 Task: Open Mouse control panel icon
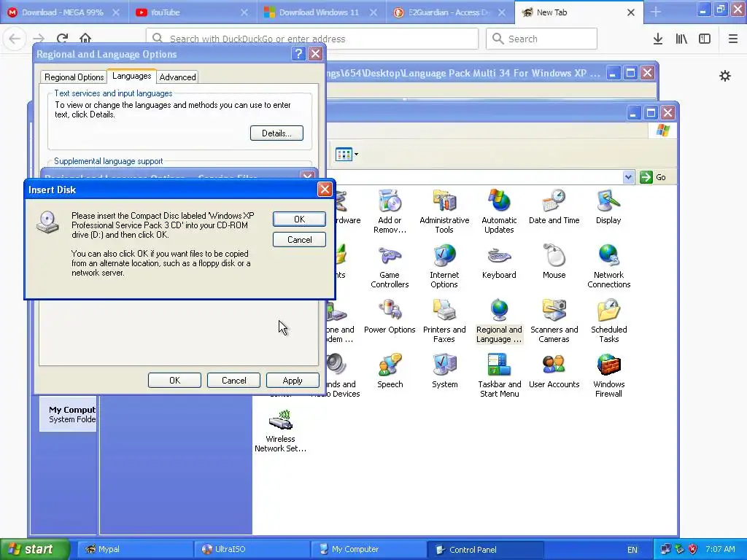point(554,262)
